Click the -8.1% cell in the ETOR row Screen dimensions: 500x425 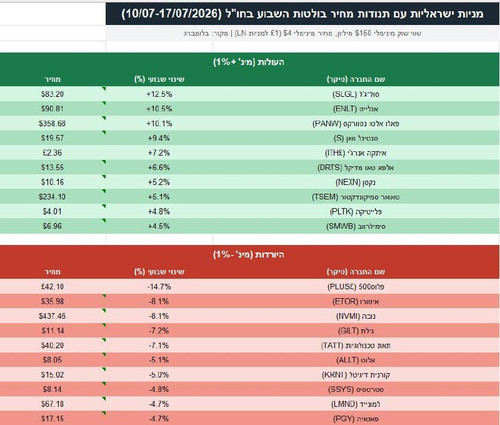(159, 301)
